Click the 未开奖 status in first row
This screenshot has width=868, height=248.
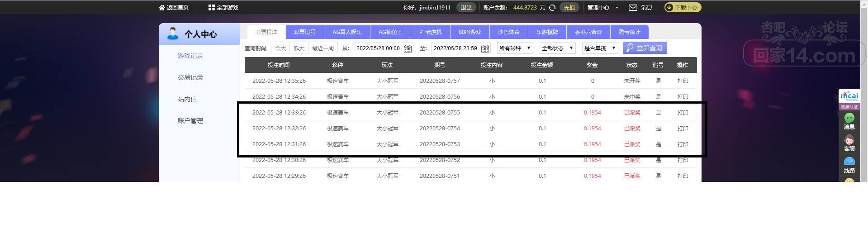click(x=632, y=81)
